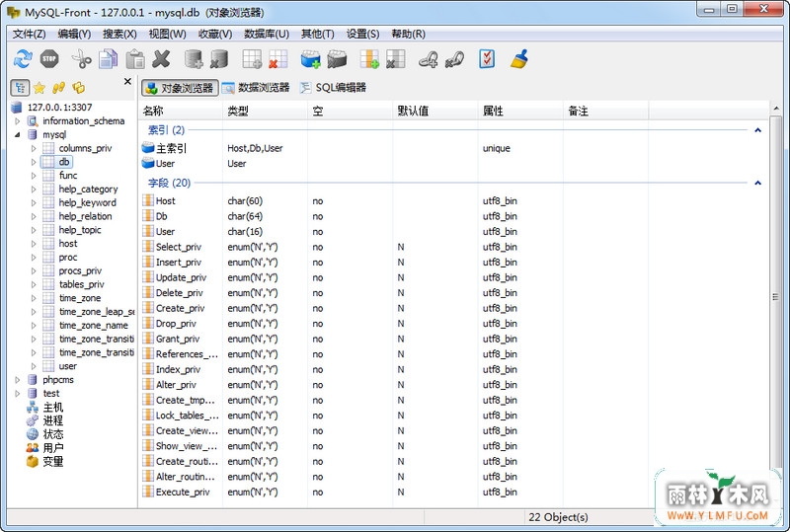
Task: Click the Refresh toolbar icon
Action: [x=23, y=59]
